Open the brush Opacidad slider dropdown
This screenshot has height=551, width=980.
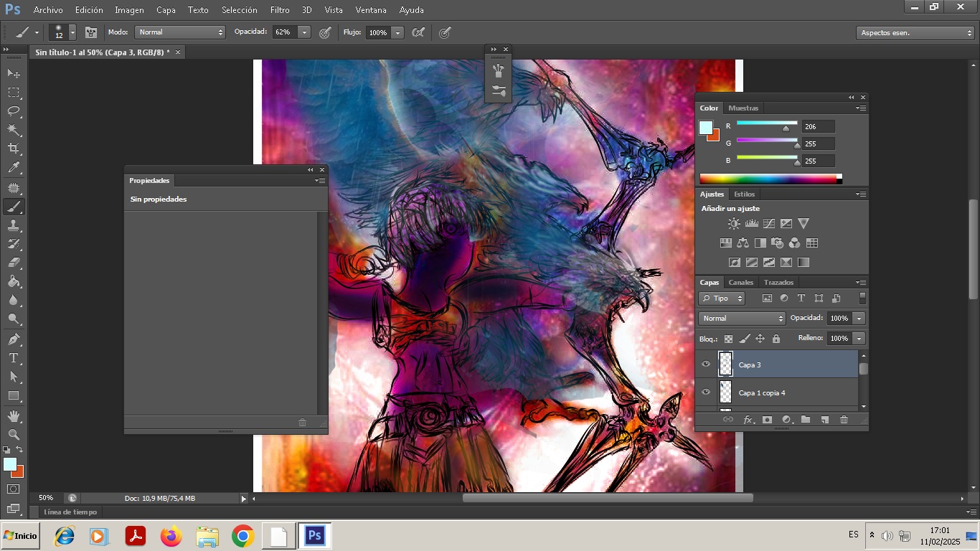click(304, 32)
